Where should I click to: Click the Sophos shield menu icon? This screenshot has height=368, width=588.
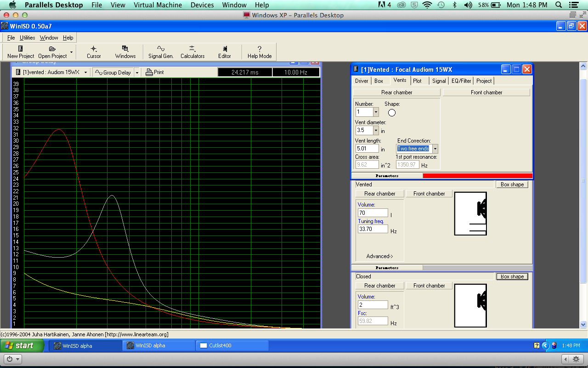coord(415,5)
